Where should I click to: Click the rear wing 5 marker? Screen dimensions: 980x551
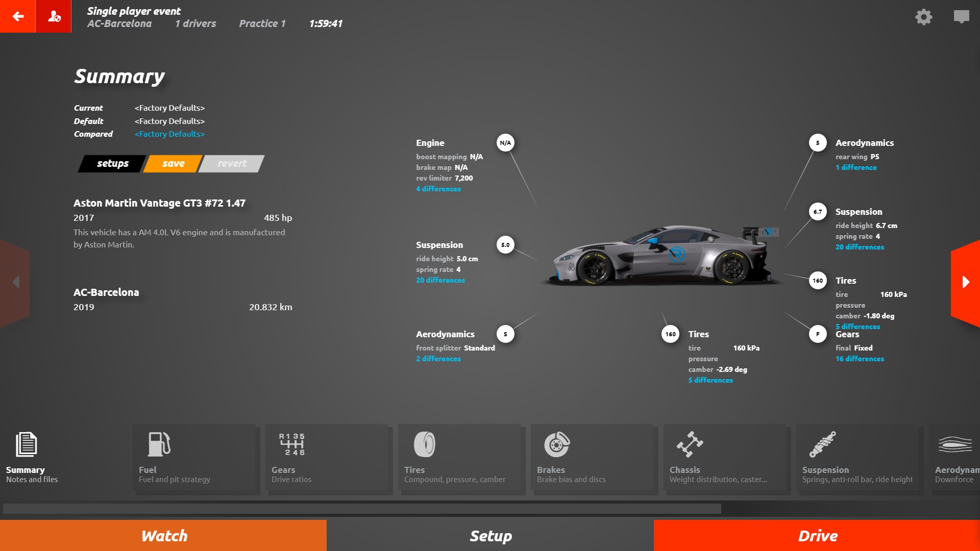point(818,143)
